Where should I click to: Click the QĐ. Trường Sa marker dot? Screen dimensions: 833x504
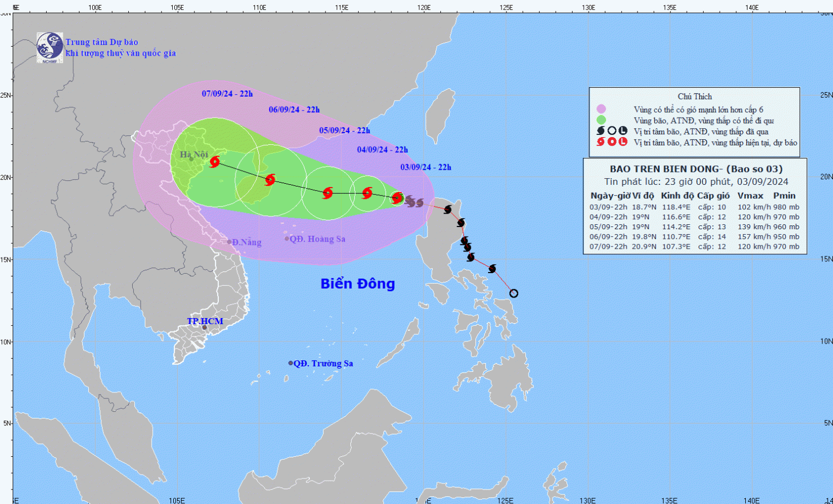pos(290,363)
